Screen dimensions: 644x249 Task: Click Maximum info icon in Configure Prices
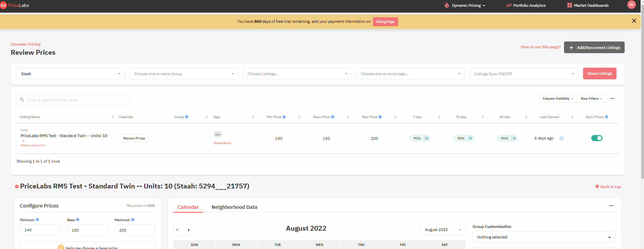(x=133, y=220)
